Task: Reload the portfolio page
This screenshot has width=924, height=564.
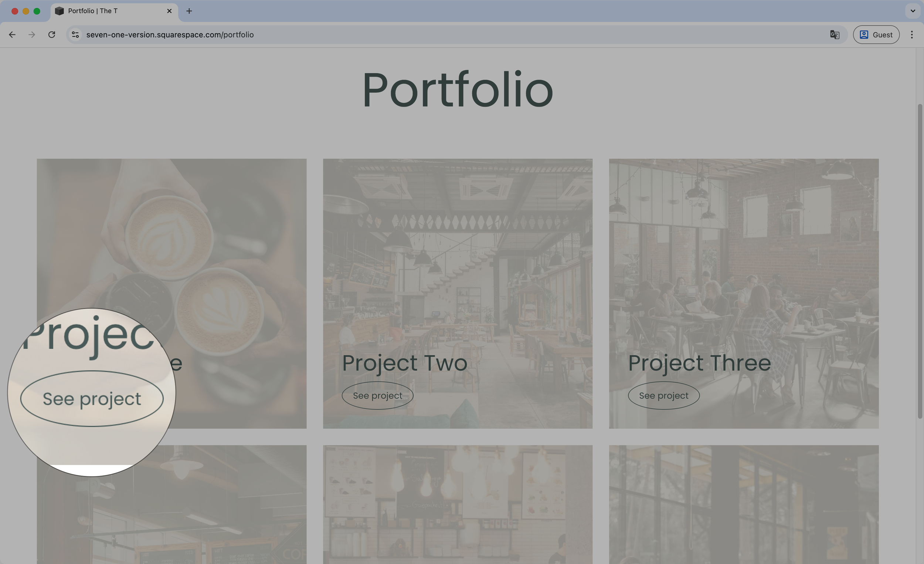Action: (52, 34)
